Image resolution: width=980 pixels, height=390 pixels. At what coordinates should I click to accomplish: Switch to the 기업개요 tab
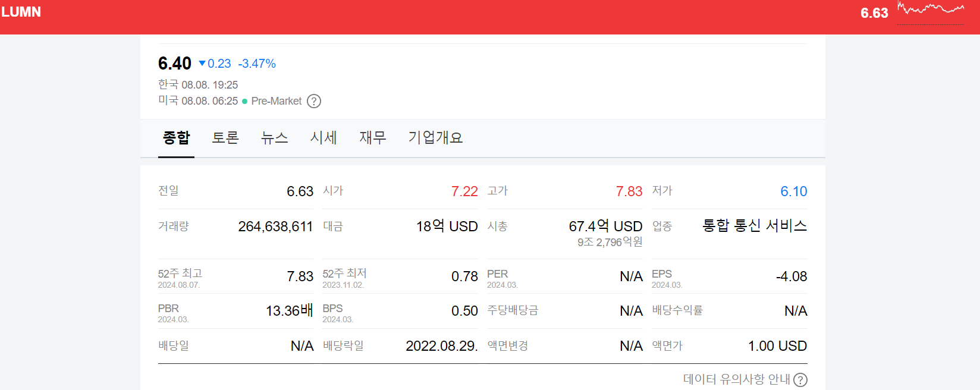435,138
